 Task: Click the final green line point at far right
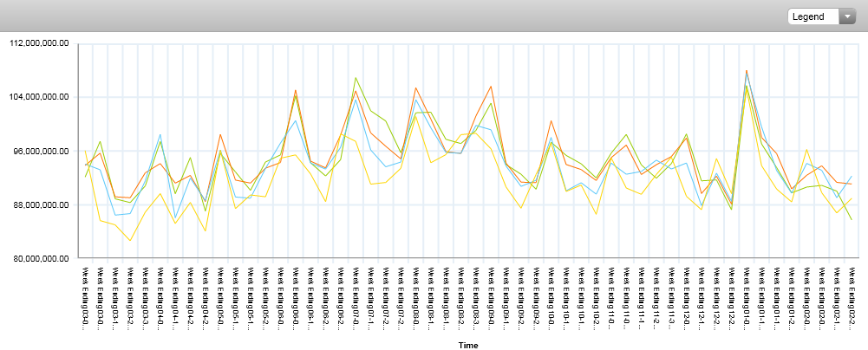(x=852, y=220)
